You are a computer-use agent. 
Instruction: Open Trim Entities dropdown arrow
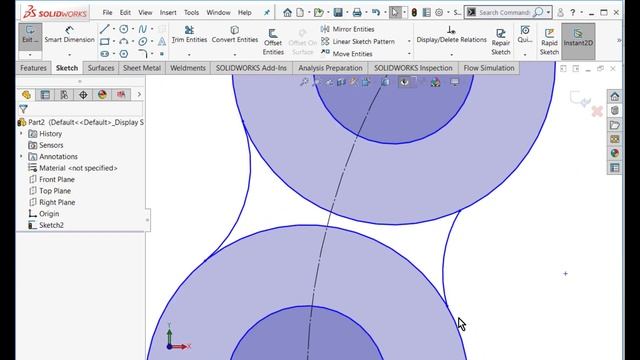[189, 54]
